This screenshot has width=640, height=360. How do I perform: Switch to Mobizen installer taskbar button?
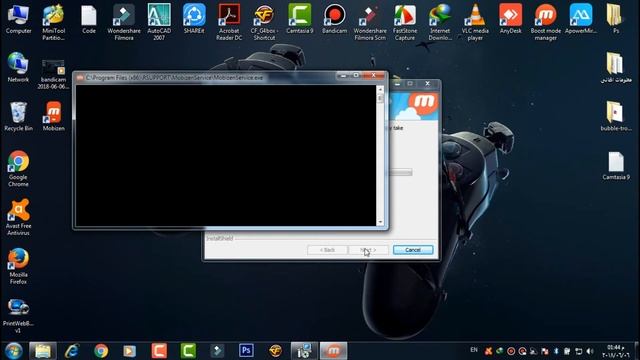tap(333, 351)
